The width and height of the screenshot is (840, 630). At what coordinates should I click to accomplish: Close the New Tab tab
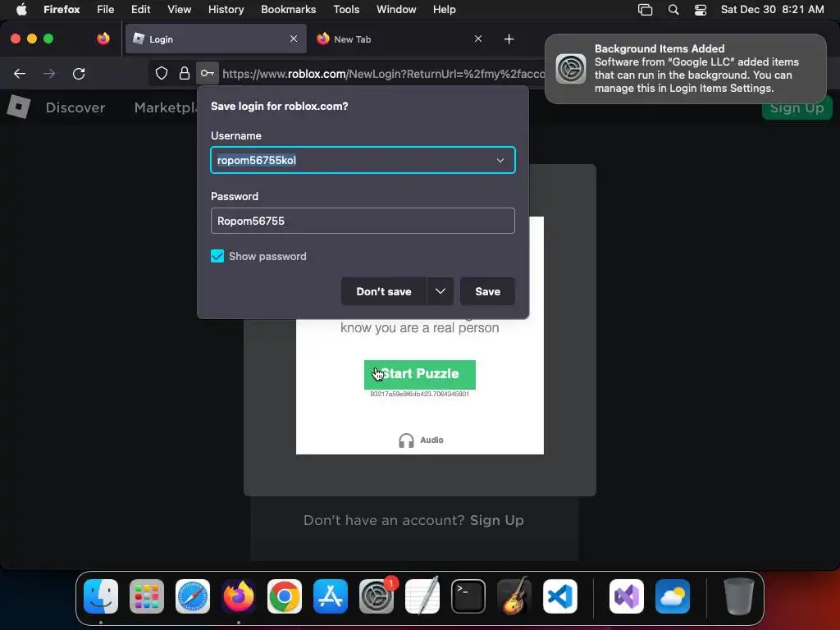pyautogui.click(x=478, y=39)
